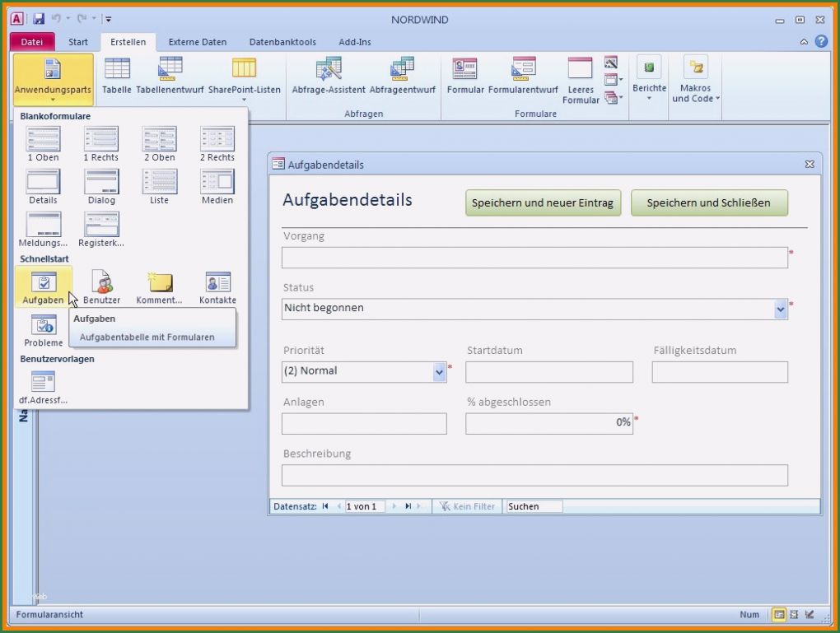The height and width of the screenshot is (633, 840).
Task: Open the Tabellenentwurf tool
Action: tap(169, 76)
